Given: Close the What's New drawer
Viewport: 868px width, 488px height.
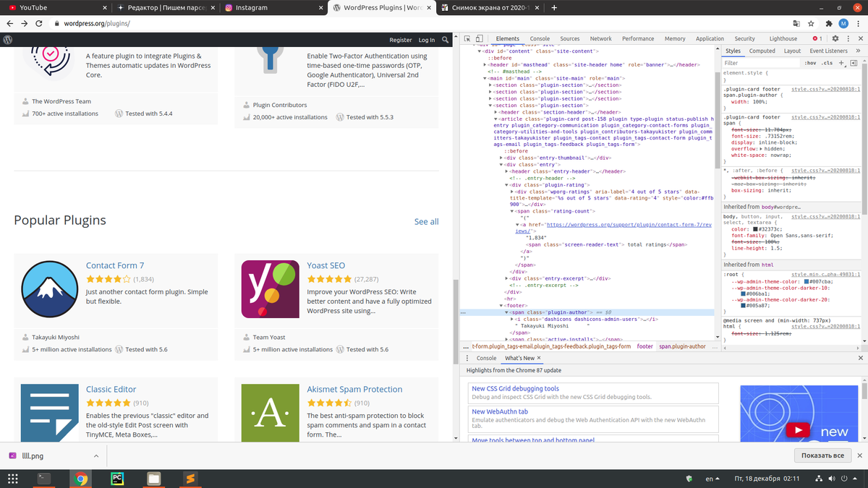Looking at the screenshot, I should pyautogui.click(x=859, y=358).
